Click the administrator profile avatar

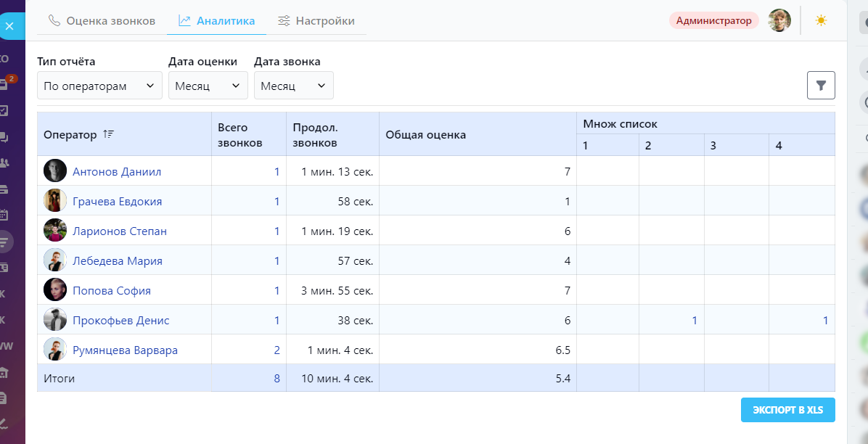point(779,20)
